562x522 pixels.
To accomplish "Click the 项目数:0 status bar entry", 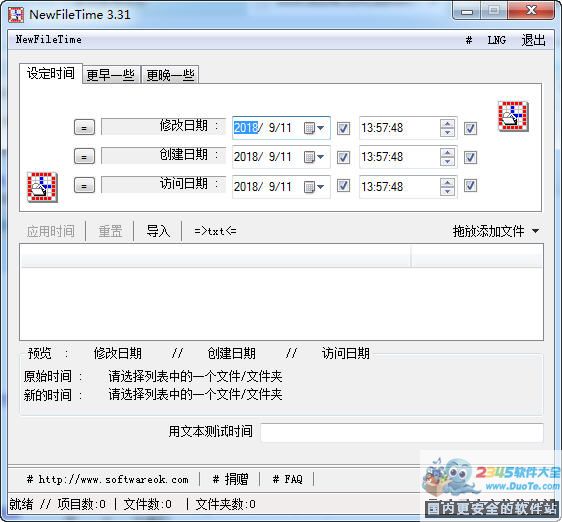I will (x=82, y=504).
